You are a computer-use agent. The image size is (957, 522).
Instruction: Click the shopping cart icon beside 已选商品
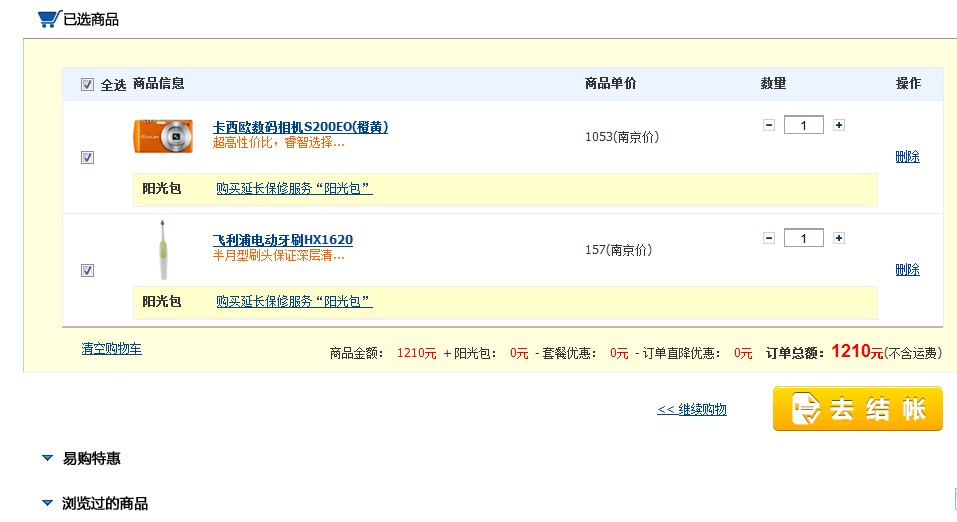(49, 19)
